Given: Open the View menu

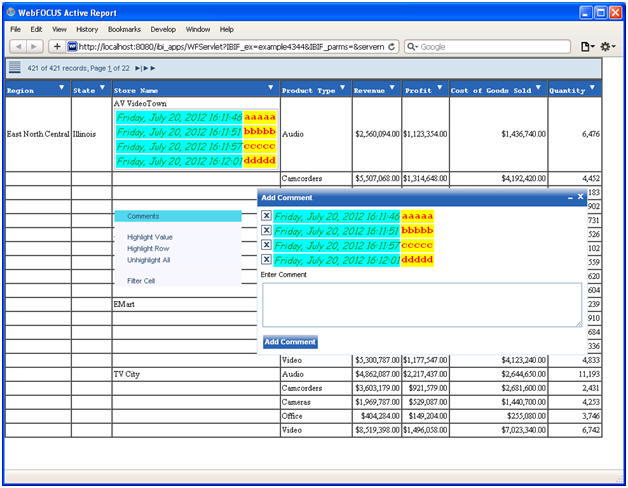Looking at the screenshot, I should click(59, 29).
